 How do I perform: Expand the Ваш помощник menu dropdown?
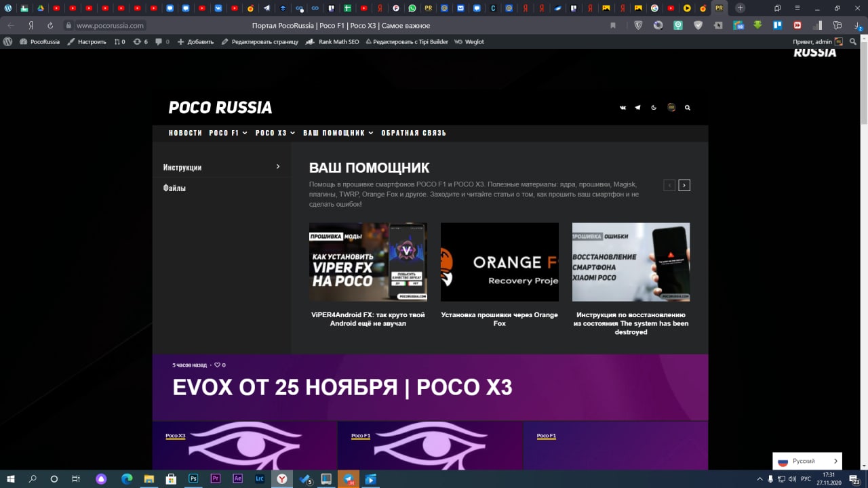click(x=338, y=133)
